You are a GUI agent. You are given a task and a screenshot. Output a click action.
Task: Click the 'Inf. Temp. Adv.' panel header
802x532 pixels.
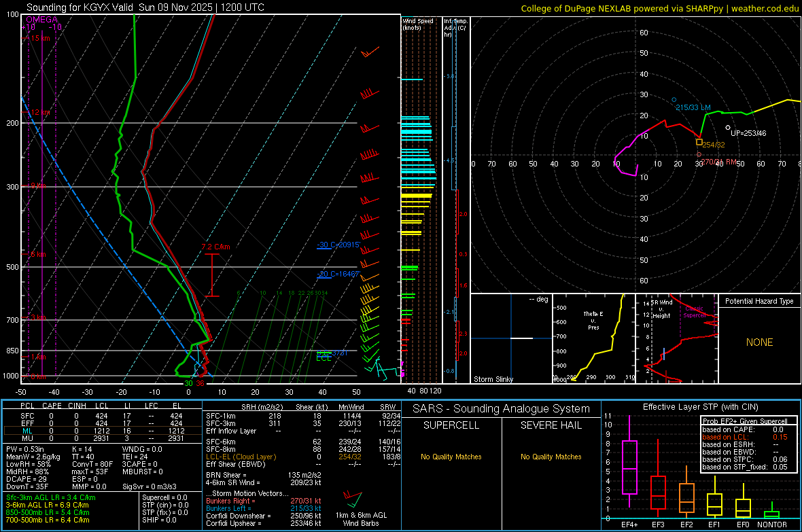pos(455,28)
